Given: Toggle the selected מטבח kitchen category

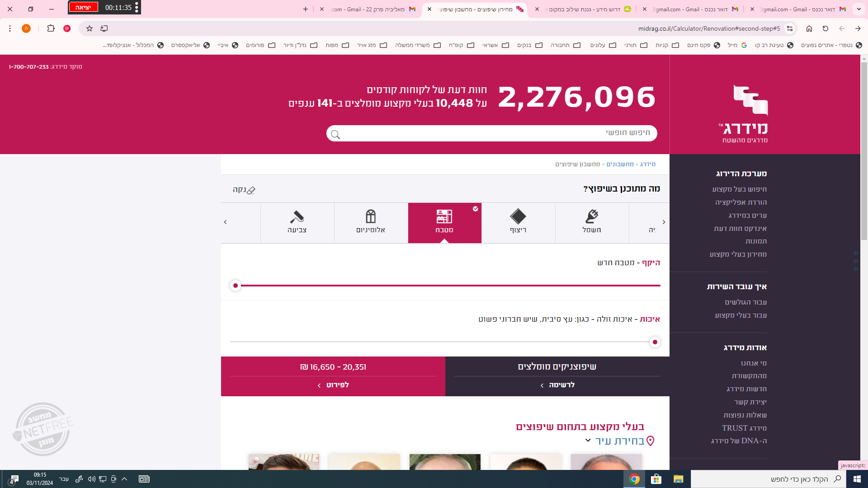Looking at the screenshot, I should pos(444,222).
